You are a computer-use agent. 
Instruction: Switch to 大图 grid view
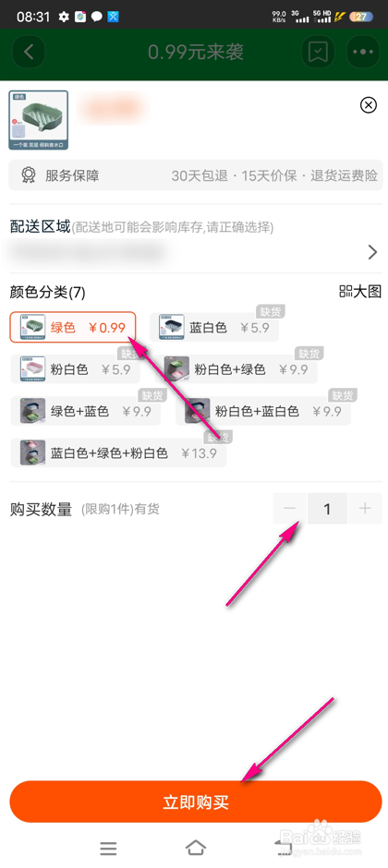pyautogui.click(x=360, y=292)
